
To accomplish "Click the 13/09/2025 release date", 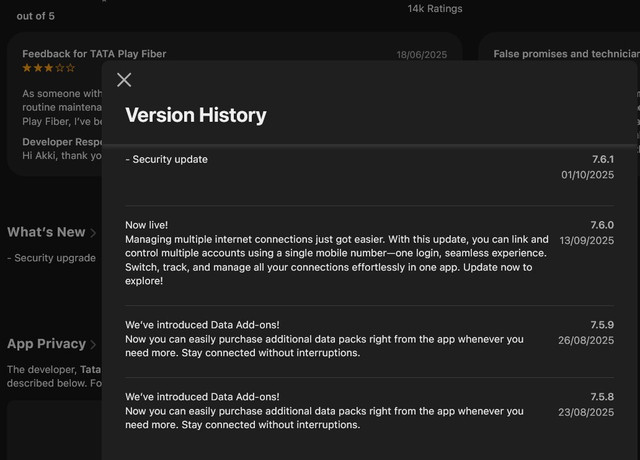I will [x=586, y=241].
